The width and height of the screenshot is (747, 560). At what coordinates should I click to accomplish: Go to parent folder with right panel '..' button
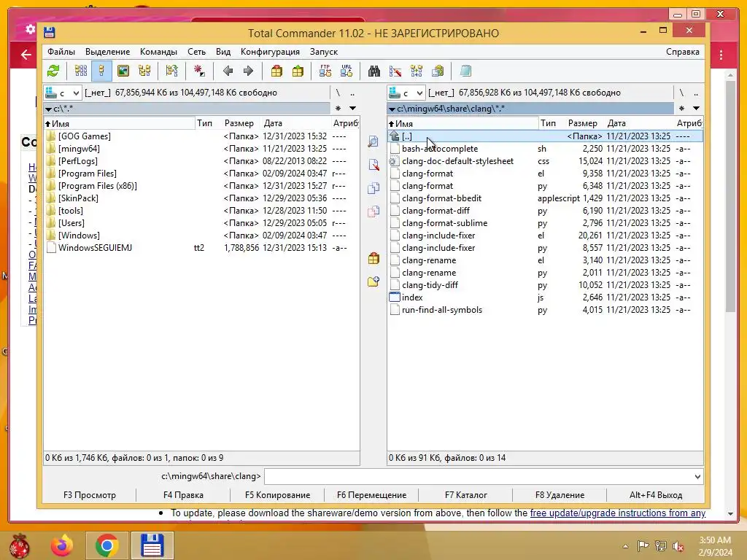(696, 93)
